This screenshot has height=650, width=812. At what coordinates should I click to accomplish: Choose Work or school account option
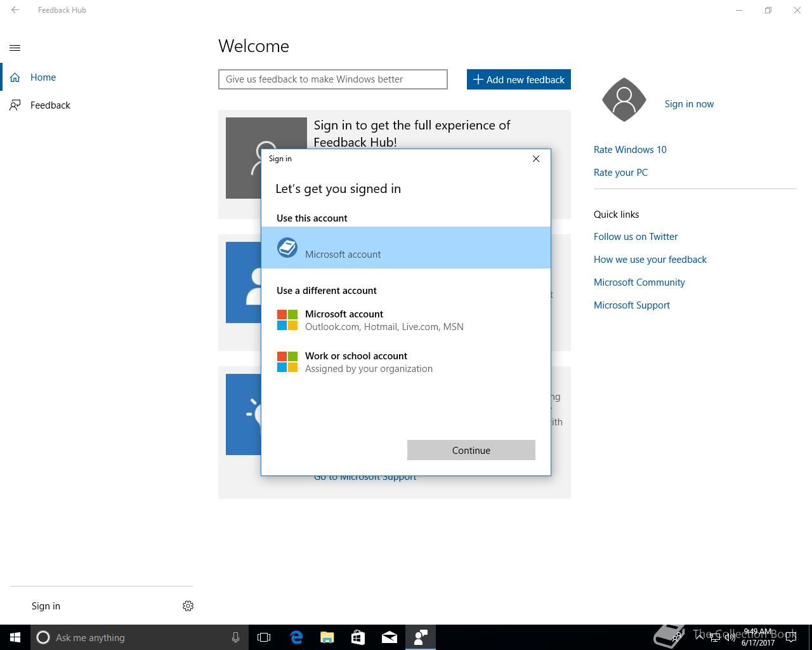point(406,362)
